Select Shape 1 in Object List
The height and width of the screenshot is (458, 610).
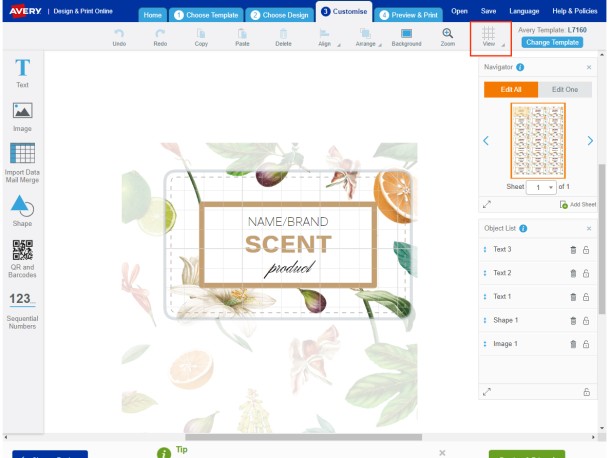[505, 320]
